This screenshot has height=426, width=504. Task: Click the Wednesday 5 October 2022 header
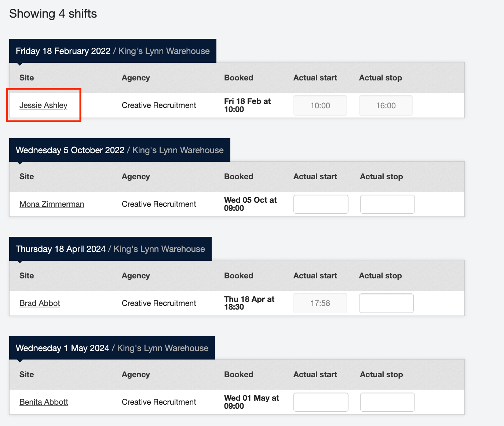120,150
